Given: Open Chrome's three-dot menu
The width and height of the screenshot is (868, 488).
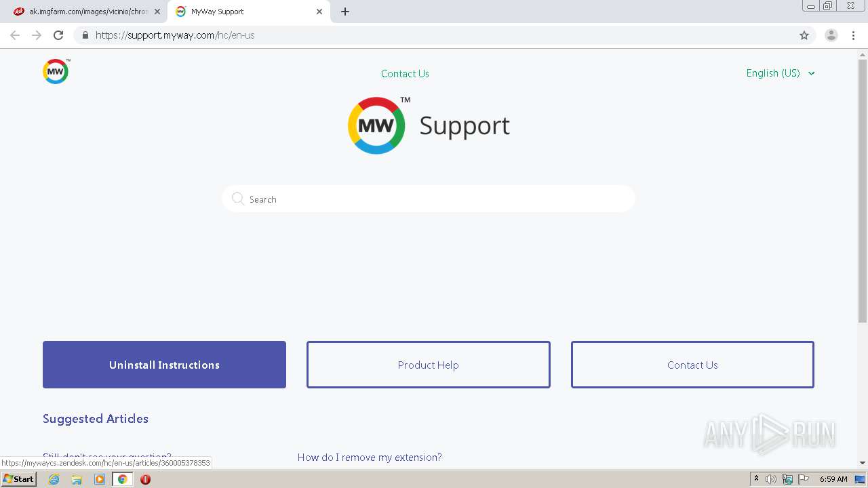Looking at the screenshot, I should click(853, 35).
